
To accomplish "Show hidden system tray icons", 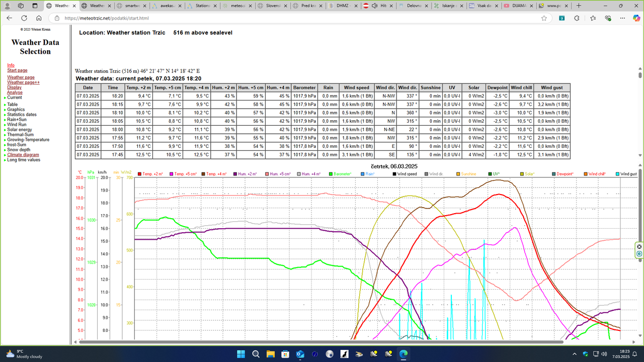I will pyautogui.click(x=575, y=354).
